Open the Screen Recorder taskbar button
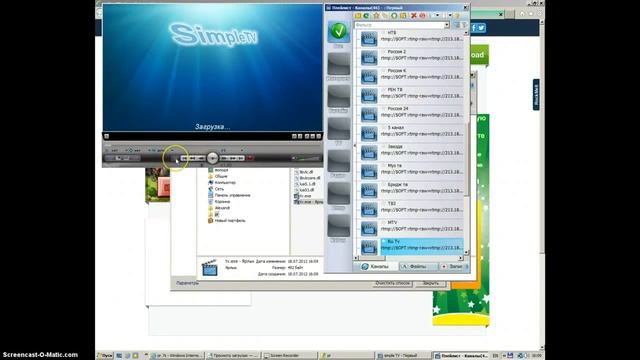 click(x=290, y=356)
